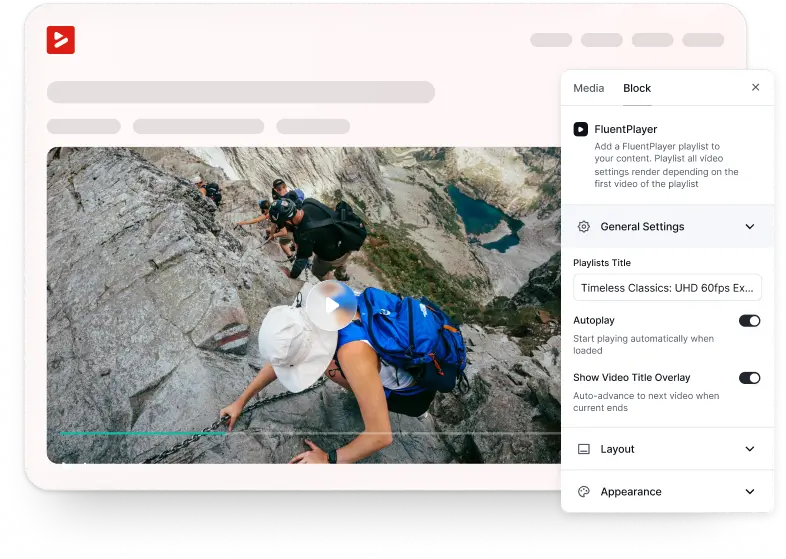
Task: Collapse General Settings using its chevron
Action: pos(750,227)
